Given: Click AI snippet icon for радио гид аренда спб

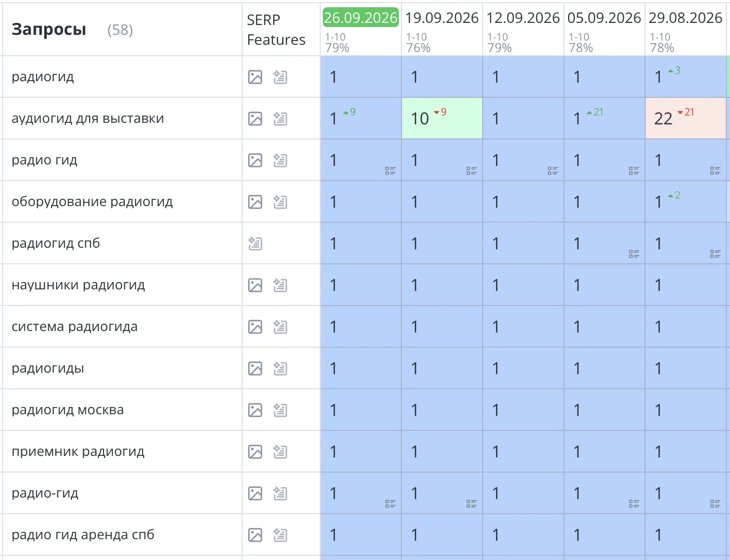Looking at the screenshot, I should point(280,535).
